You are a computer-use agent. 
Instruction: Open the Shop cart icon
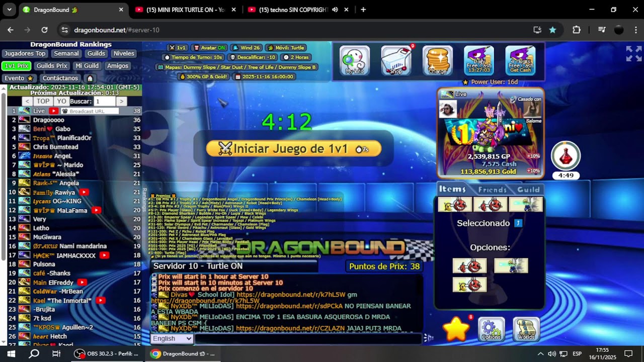click(x=396, y=60)
